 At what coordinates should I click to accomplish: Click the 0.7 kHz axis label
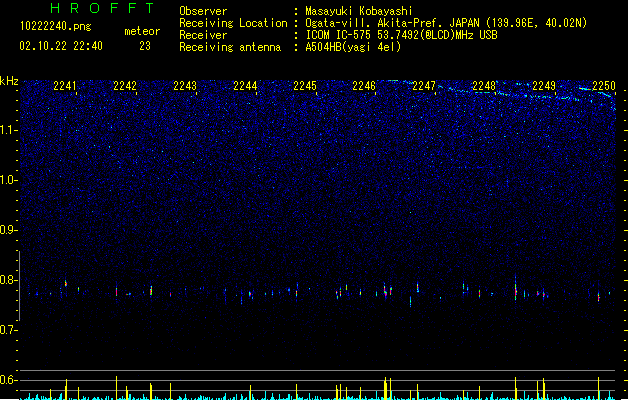[8, 330]
